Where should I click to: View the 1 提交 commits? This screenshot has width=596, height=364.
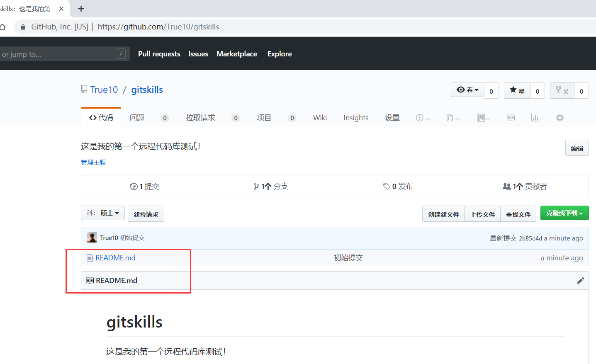coord(145,187)
